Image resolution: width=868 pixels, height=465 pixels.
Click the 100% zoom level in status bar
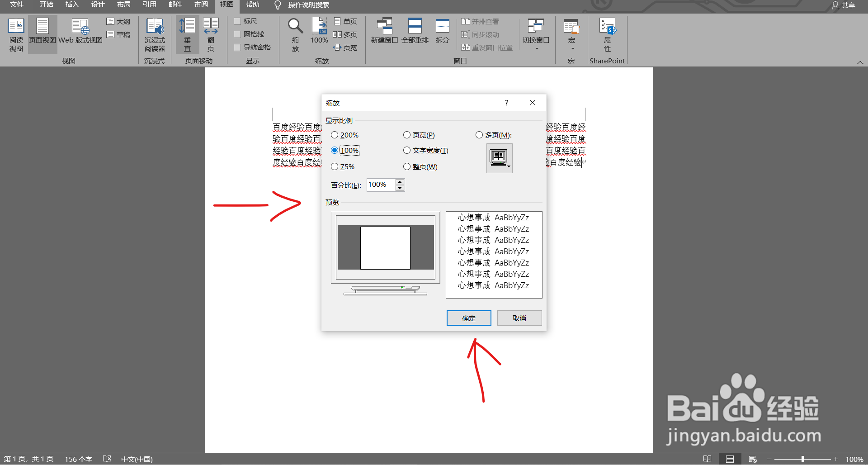pyautogui.click(x=854, y=459)
